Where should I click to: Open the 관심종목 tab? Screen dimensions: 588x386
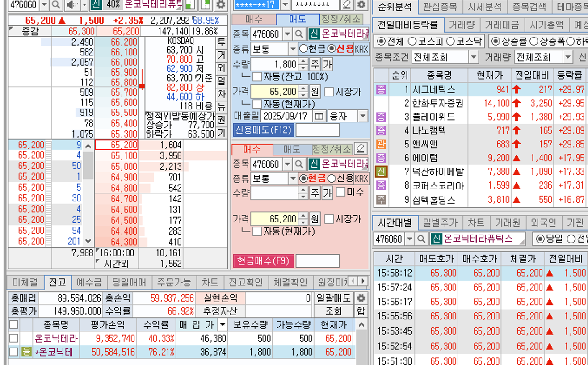pyautogui.click(x=440, y=7)
